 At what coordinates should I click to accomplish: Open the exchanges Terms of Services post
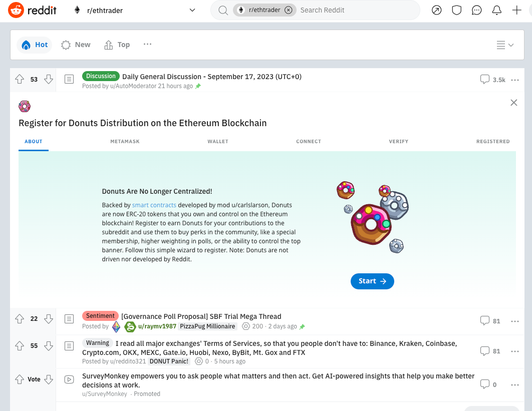click(270, 348)
